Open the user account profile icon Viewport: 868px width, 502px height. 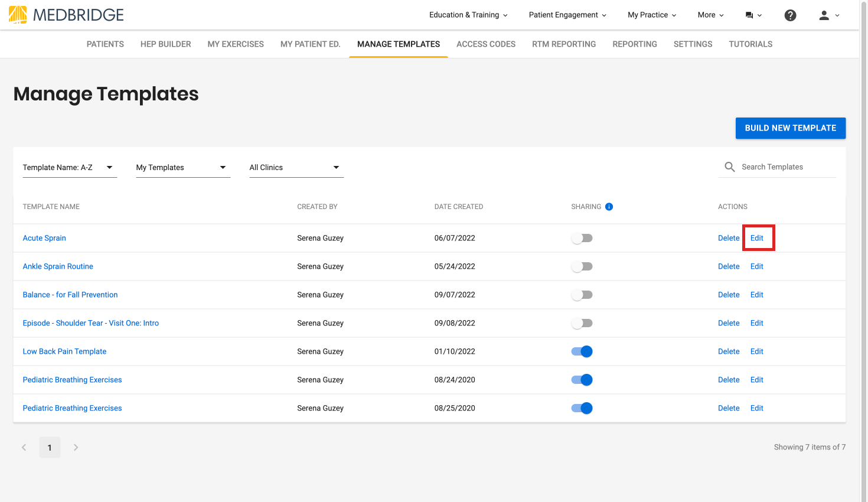click(x=829, y=15)
